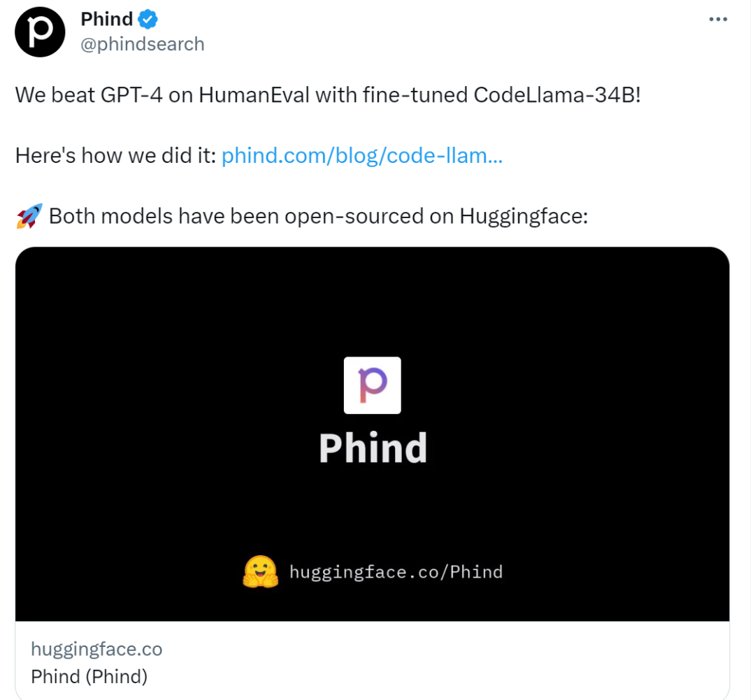Click the Hugging Face emoji in the card
The width and height of the screenshot is (755, 700).
click(260, 572)
